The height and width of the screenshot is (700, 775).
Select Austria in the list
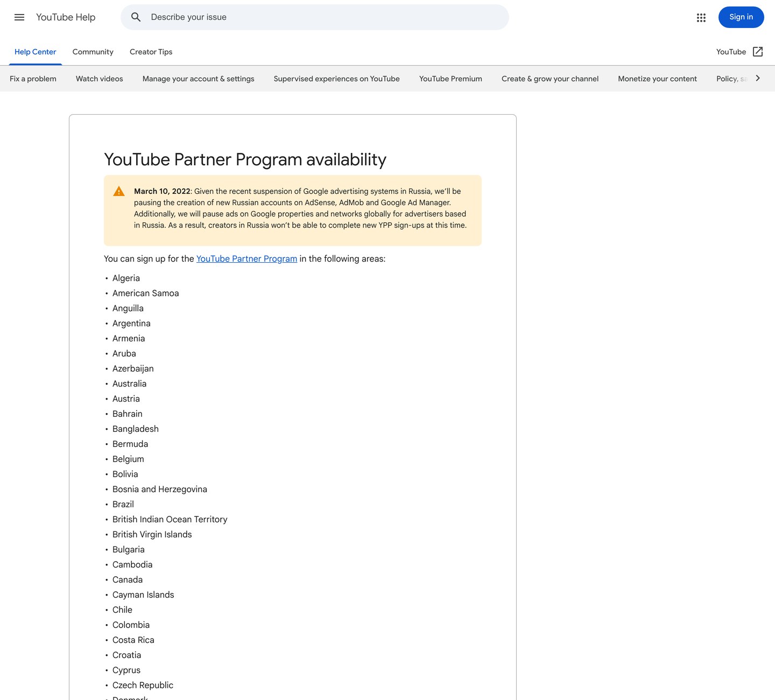click(x=126, y=398)
